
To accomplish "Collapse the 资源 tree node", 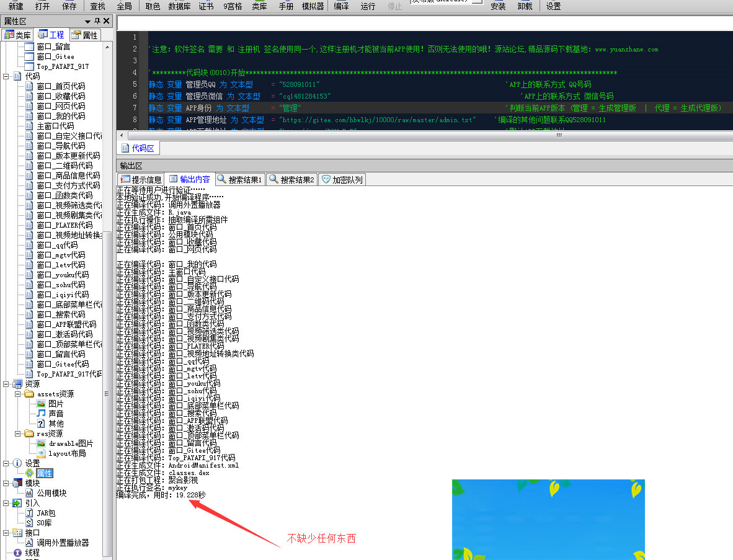I will (x=6, y=384).
